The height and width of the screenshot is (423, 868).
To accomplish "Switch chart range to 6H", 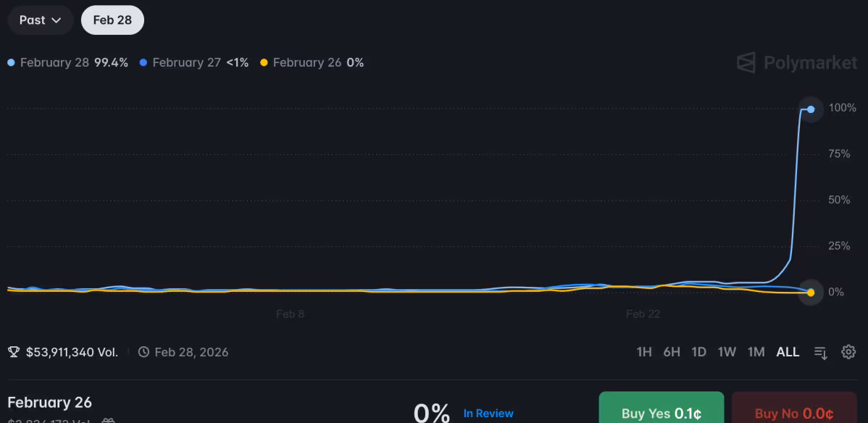I will [x=672, y=352].
